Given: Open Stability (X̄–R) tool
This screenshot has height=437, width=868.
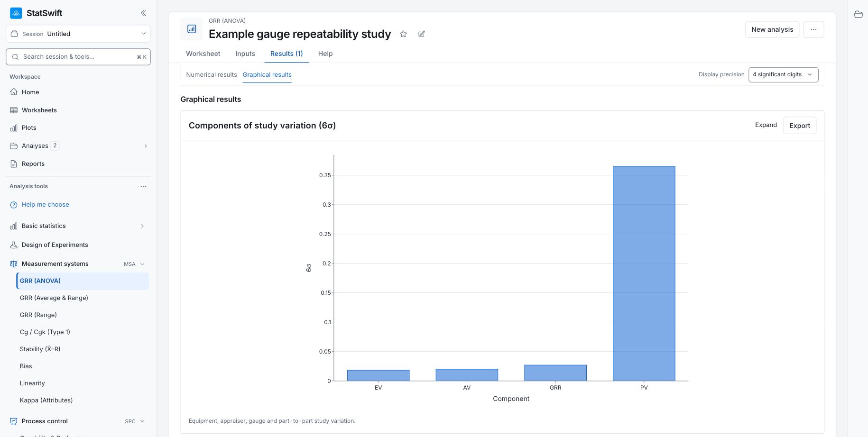Looking at the screenshot, I should point(40,349).
